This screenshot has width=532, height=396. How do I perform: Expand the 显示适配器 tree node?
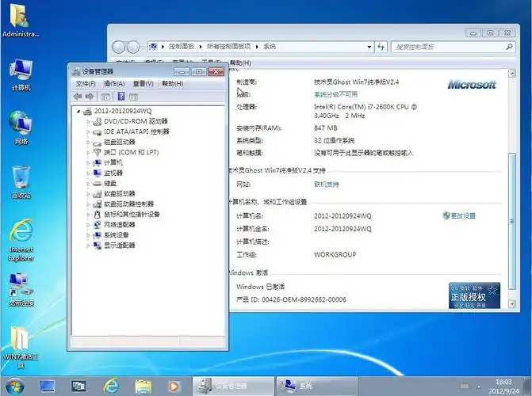click(87, 246)
